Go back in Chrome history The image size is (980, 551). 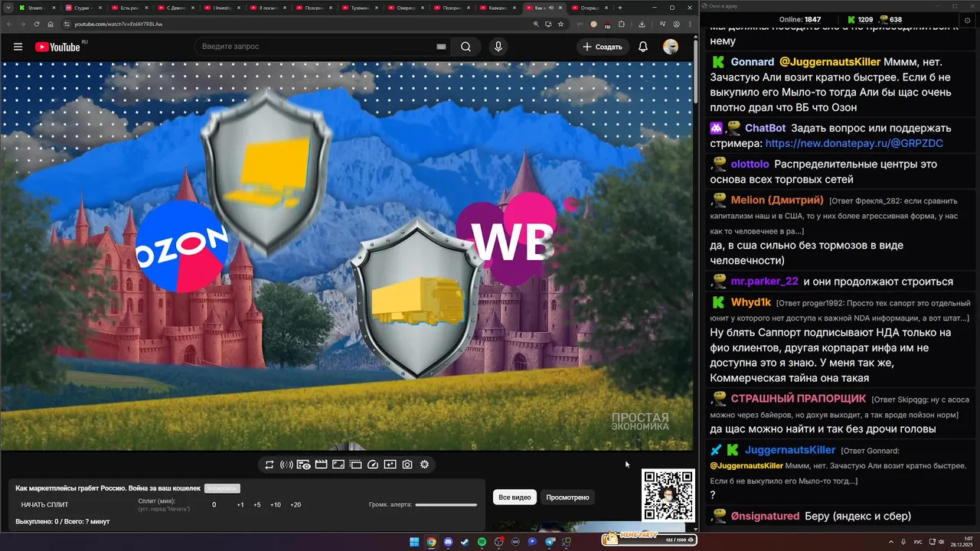pyautogui.click(x=9, y=24)
